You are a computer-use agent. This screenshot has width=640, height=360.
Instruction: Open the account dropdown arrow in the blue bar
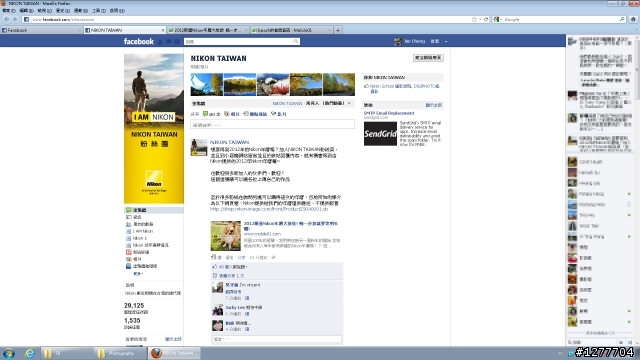point(446,42)
